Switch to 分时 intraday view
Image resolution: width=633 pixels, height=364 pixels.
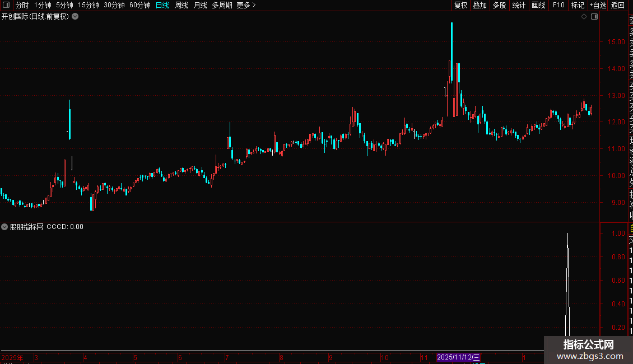coord(22,5)
